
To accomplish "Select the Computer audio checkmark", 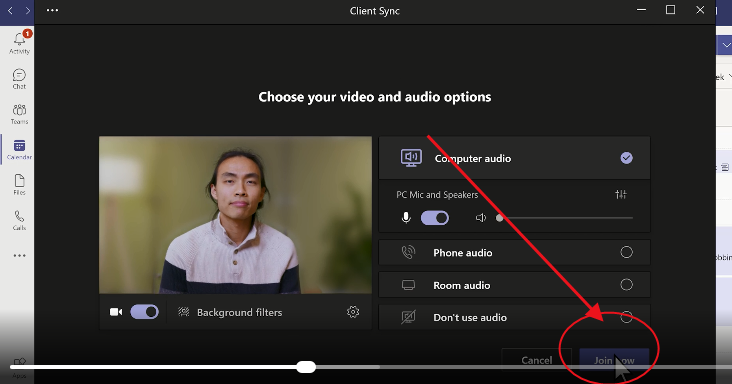I will 626,158.
